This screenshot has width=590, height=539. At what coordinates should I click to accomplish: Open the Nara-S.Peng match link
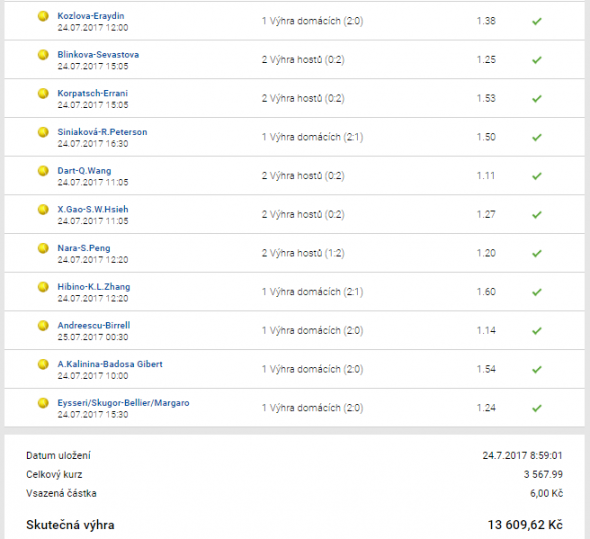(x=84, y=248)
